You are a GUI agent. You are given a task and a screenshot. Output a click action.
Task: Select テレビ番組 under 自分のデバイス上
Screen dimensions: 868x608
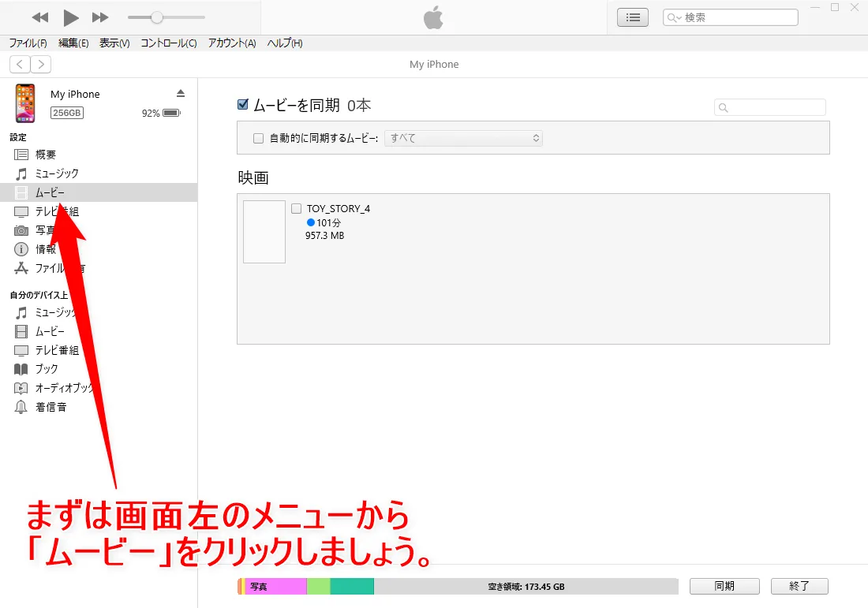coord(99,350)
